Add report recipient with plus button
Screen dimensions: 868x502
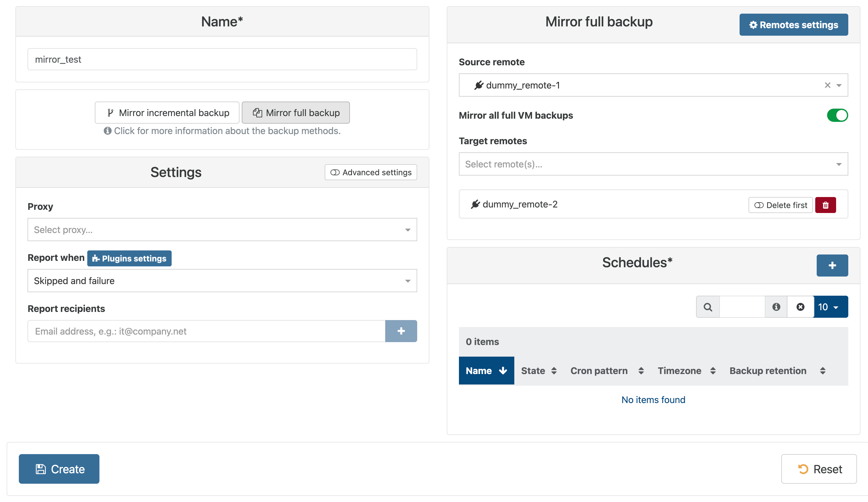pyautogui.click(x=401, y=331)
